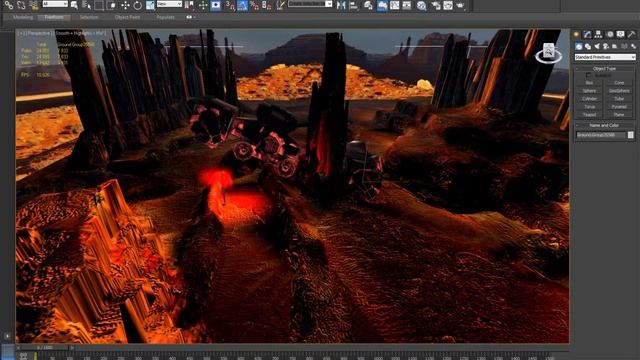Click Bind to Space Warp icon

34,5
